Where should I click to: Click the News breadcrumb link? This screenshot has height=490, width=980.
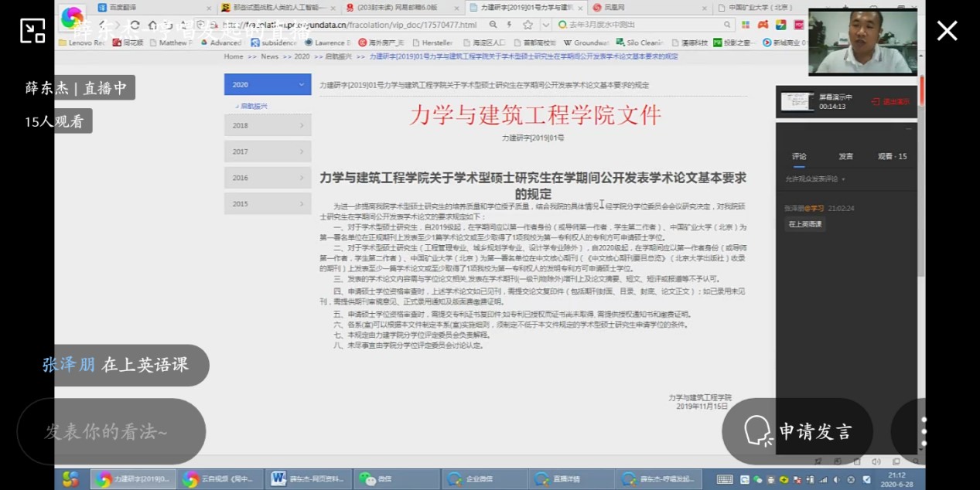pyautogui.click(x=269, y=56)
